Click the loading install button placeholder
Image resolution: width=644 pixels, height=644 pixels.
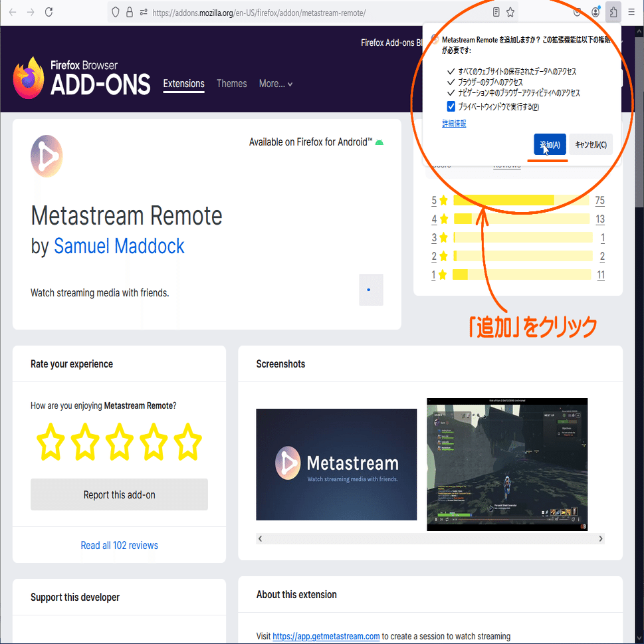point(372,290)
